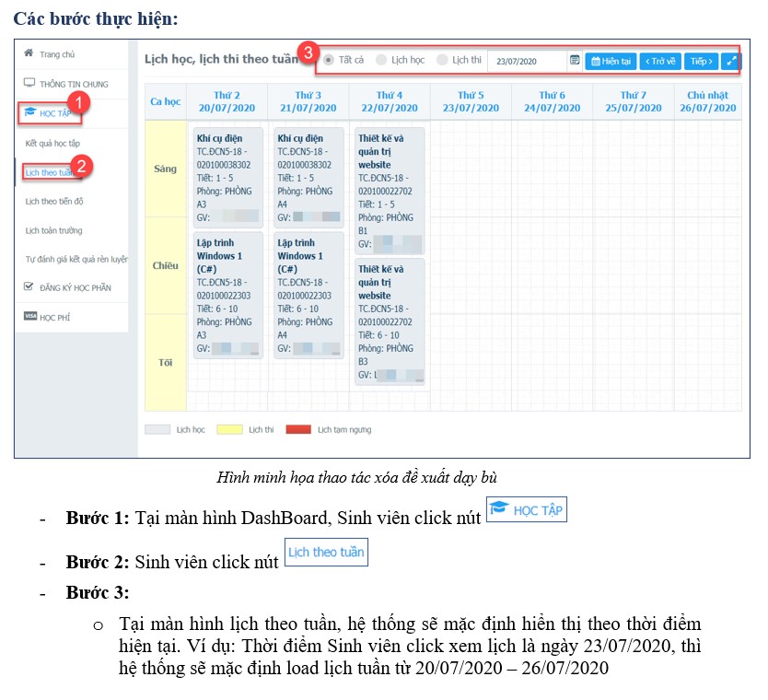
Task: Click the red Lịch tạm ngưng legend swatch
Action: pyautogui.click(x=298, y=429)
